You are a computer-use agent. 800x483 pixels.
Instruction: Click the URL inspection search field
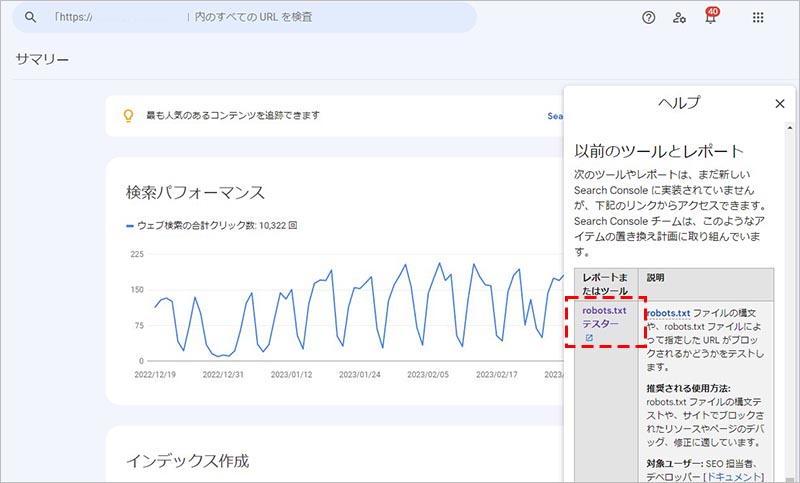pyautogui.click(x=250, y=17)
